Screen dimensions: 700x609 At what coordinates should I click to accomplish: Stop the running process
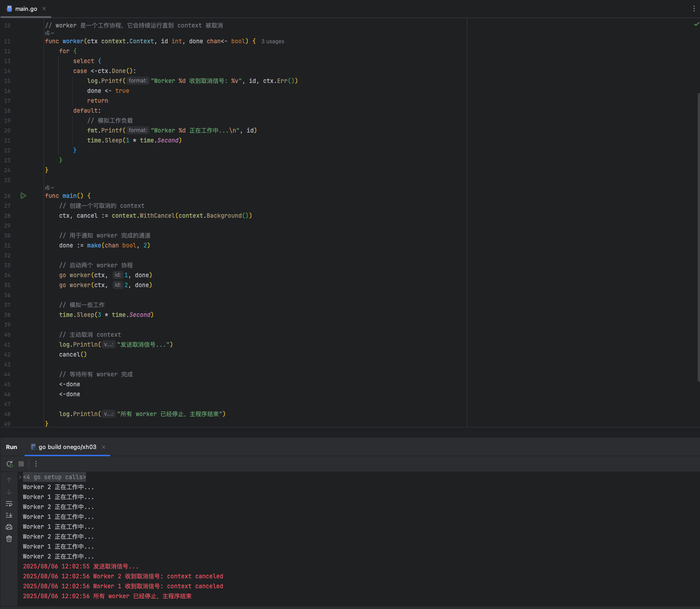pos(21,464)
